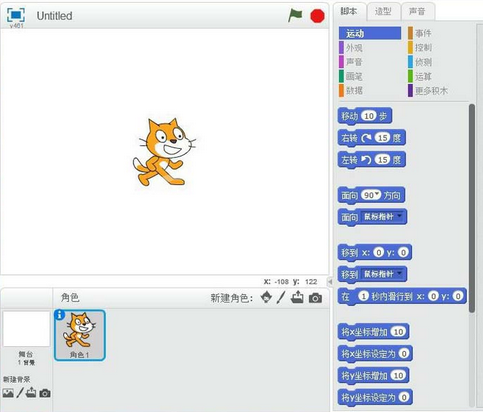
Task: Select the 更多积木 block category
Action: pos(428,90)
